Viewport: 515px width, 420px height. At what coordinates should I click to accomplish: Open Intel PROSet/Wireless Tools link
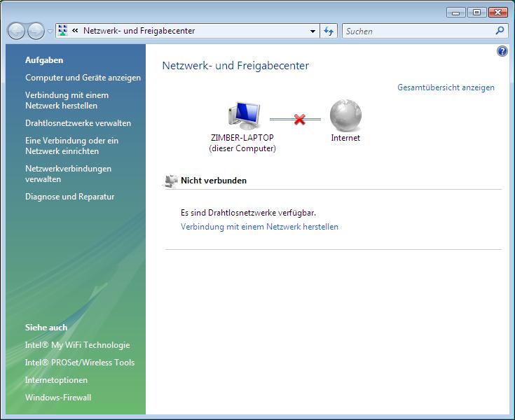pos(80,363)
